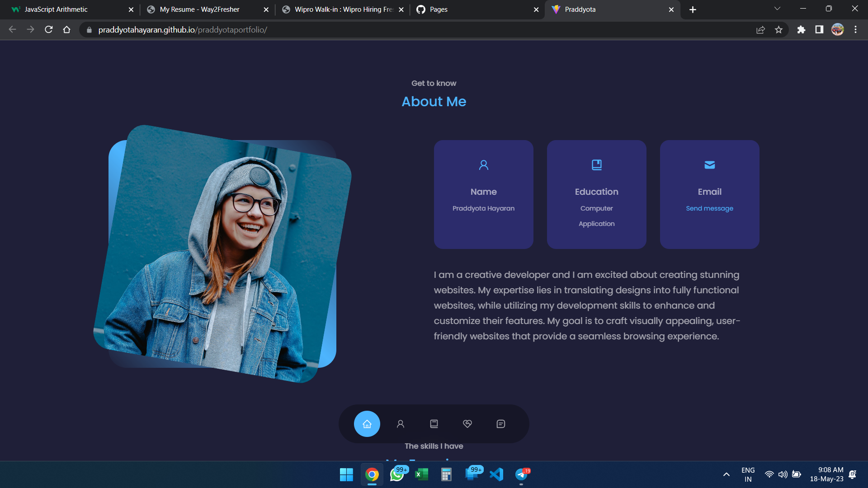The image size is (868, 488).
Task: Open WhatsApp from taskbar
Action: (397, 474)
